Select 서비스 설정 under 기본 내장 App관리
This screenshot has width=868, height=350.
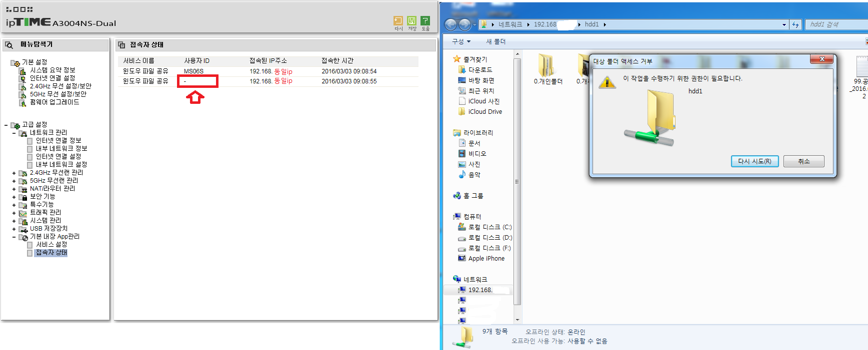51,245
